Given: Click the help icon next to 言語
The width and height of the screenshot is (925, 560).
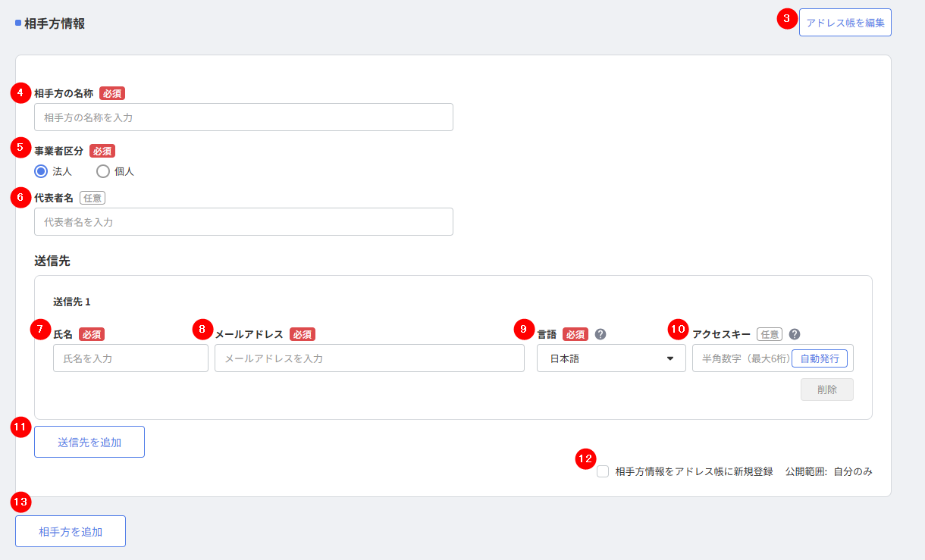Looking at the screenshot, I should point(600,334).
